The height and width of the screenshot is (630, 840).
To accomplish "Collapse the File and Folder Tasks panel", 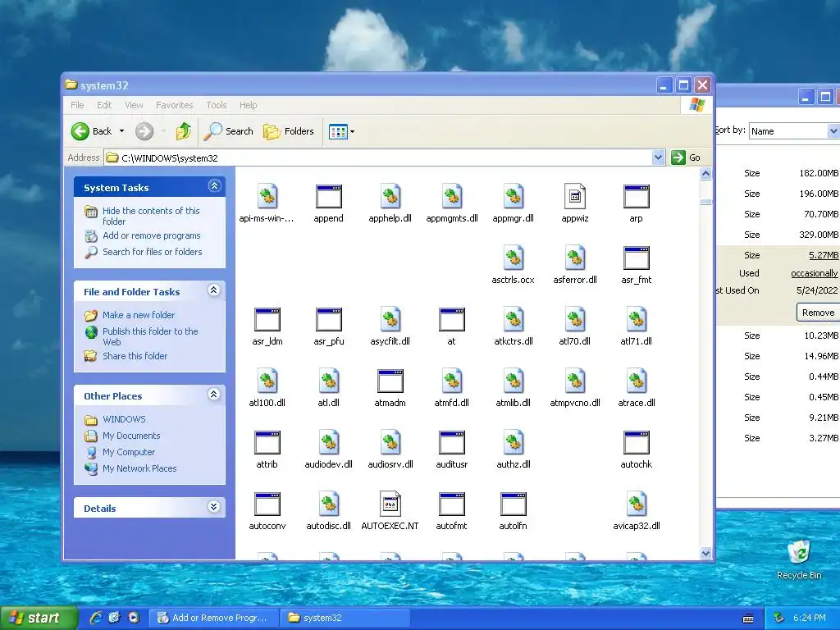I will (x=214, y=290).
